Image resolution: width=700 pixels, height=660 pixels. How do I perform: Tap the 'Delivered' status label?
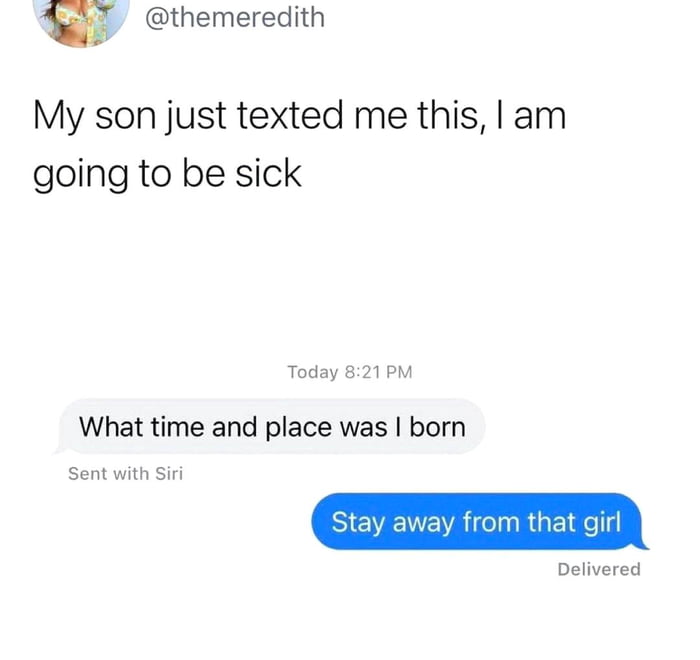pos(599,569)
